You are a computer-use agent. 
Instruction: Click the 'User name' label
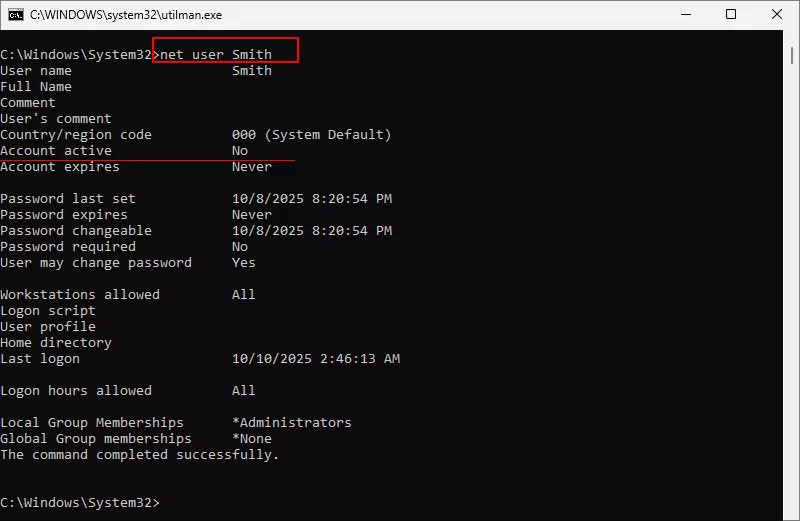(x=36, y=70)
